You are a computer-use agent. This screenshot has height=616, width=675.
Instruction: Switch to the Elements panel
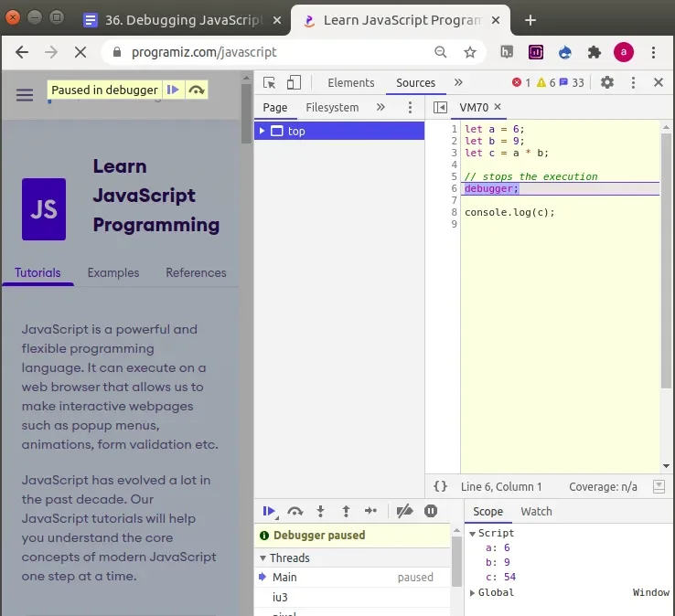coord(351,82)
